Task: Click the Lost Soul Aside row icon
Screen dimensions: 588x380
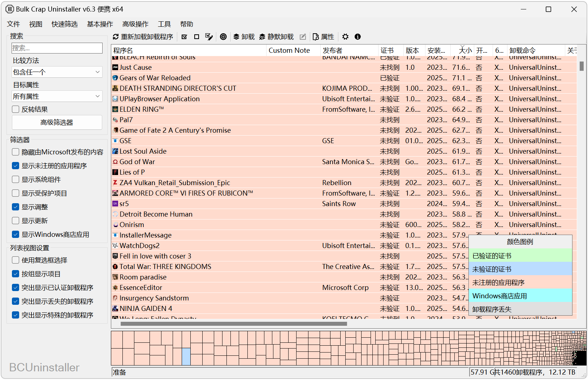Action: [x=115, y=151]
